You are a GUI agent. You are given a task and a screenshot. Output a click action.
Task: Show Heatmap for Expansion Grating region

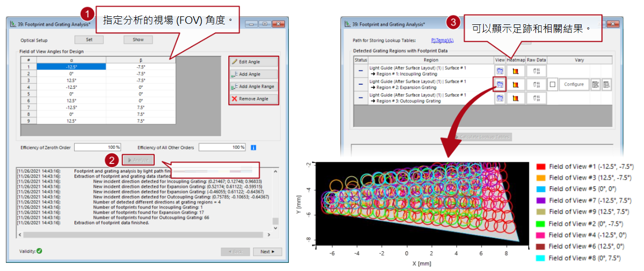[516, 84]
